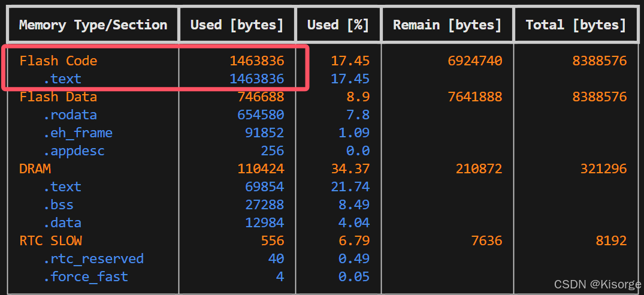Click the 8.49 percentage for .bss
This screenshot has height=295, width=644.
pos(354,204)
